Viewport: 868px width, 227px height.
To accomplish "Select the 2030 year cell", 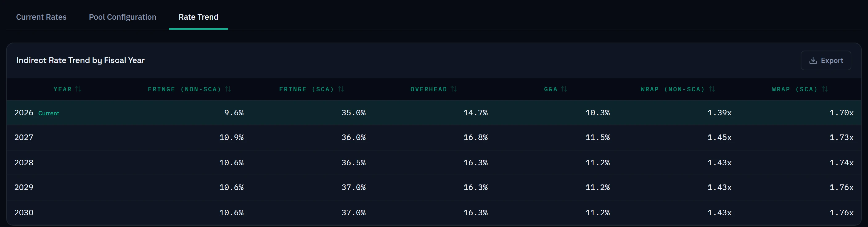I will click(24, 213).
